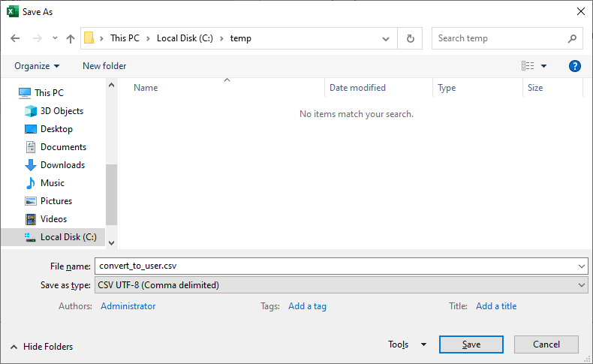Sort by the Date modified column

(357, 88)
